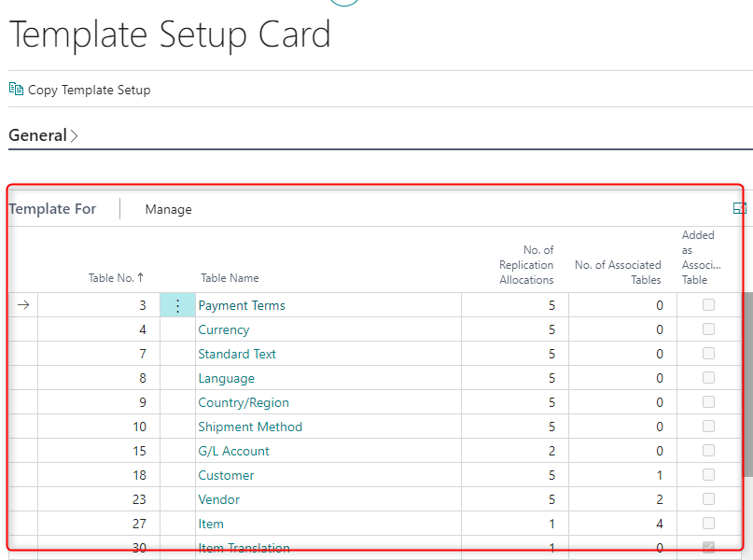The image size is (753, 560).
Task: Follow the Customer table name link
Action: click(226, 474)
